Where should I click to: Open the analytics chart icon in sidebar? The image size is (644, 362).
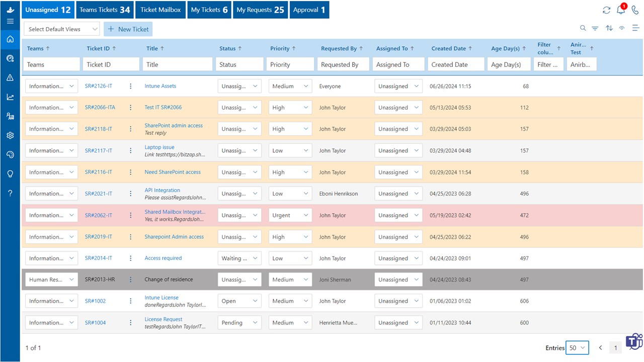[x=10, y=97]
